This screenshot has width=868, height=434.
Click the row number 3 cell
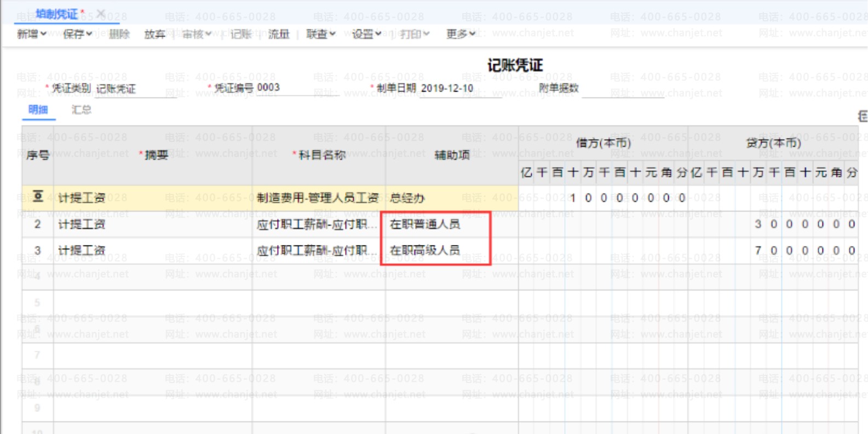[38, 250]
